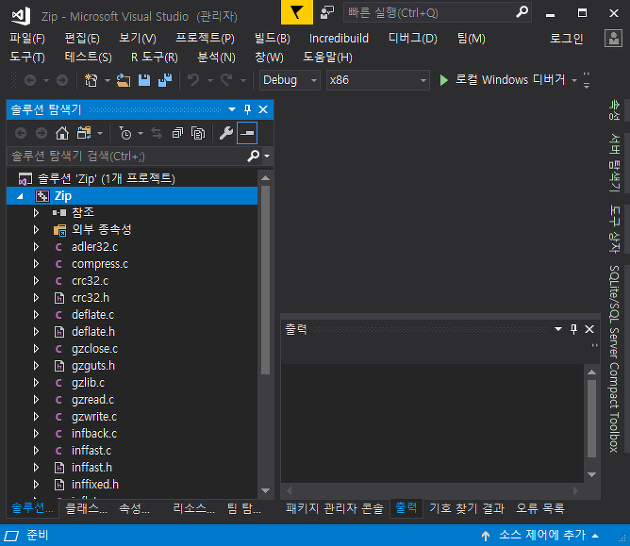Open the 도구 상자 side tab
The width and height of the screenshot is (630, 546).
click(614, 229)
